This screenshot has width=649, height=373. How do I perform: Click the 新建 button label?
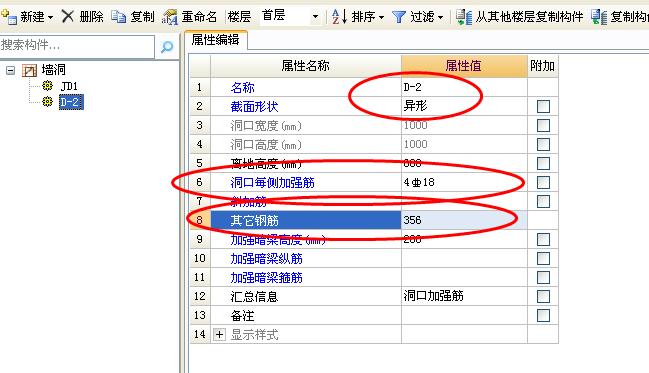pyautogui.click(x=32, y=17)
